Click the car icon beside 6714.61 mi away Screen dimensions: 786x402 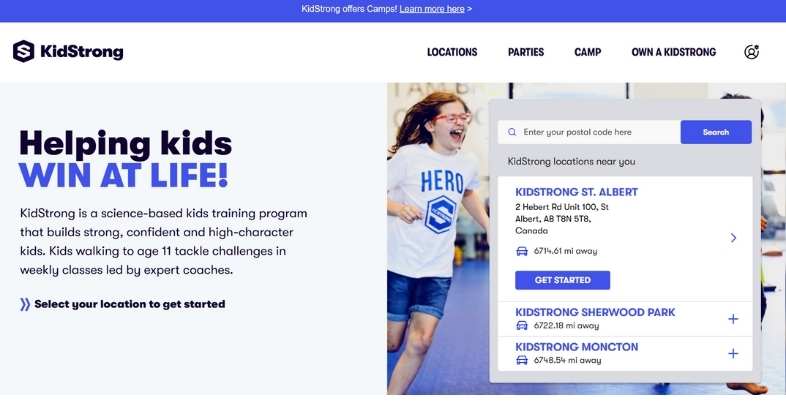click(x=522, y=251)
